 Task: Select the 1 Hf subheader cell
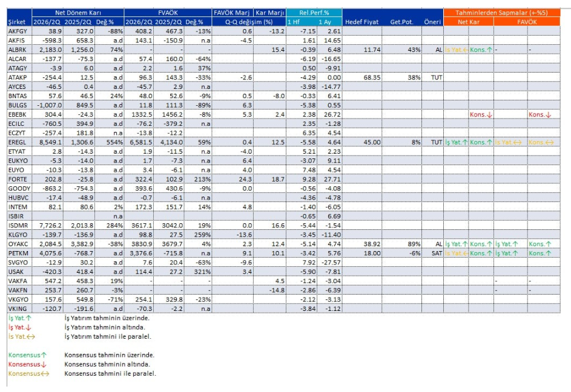[x=302, y=22]
